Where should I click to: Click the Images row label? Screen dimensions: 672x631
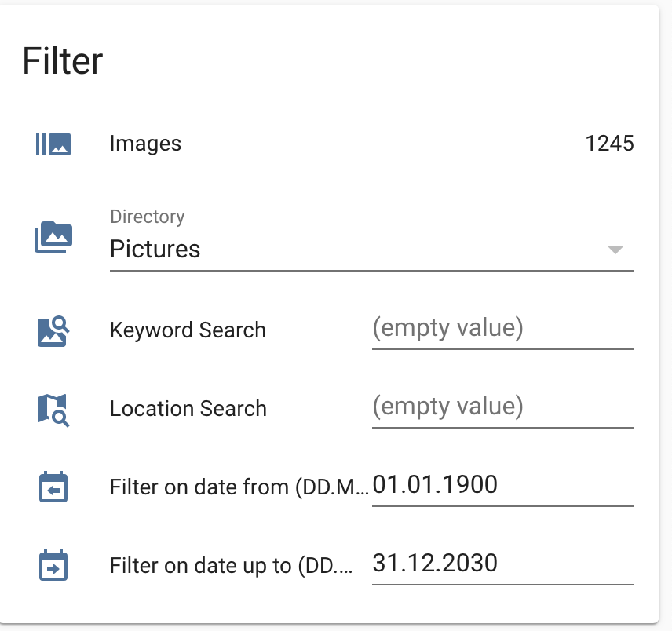tap(146, 144)
